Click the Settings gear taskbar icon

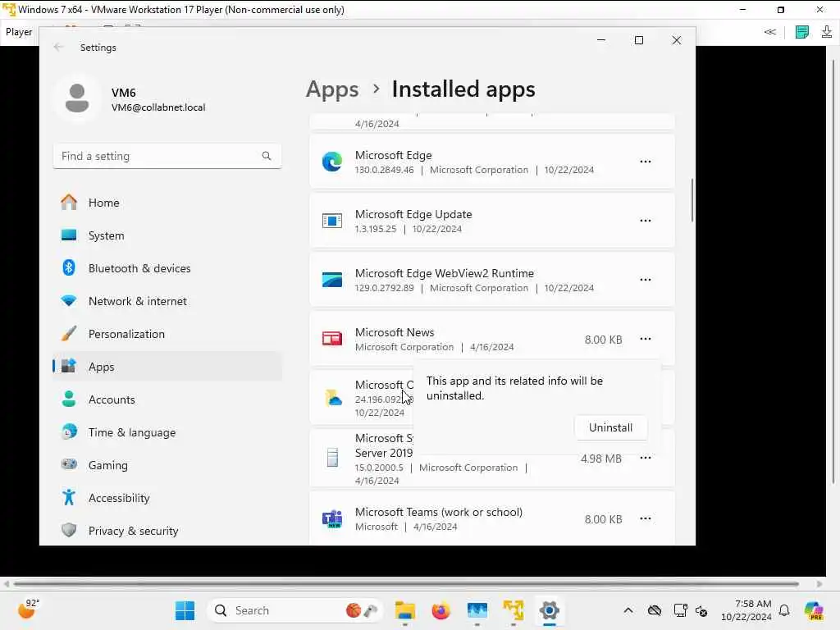549,610
